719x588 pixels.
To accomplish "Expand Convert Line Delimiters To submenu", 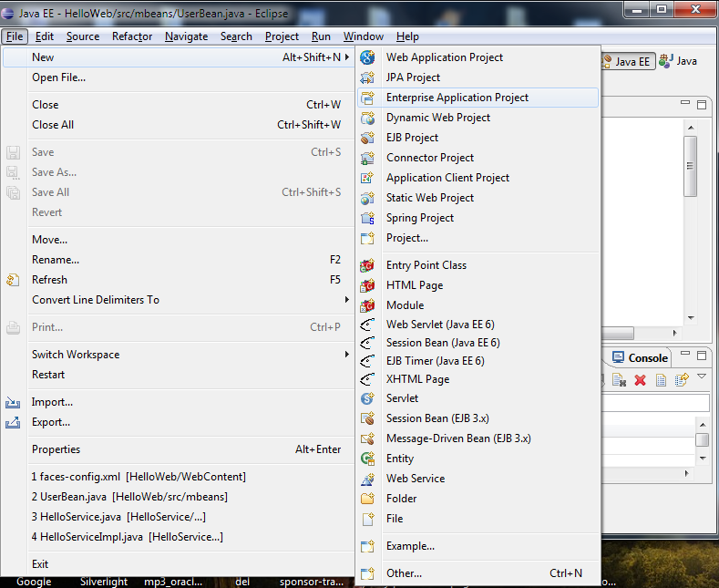I will click(347, 300).
